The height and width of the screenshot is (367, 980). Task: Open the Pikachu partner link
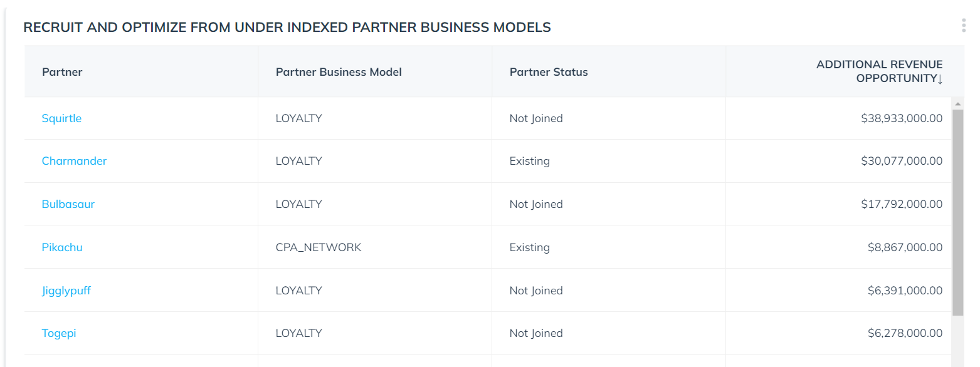click(62, 247)
